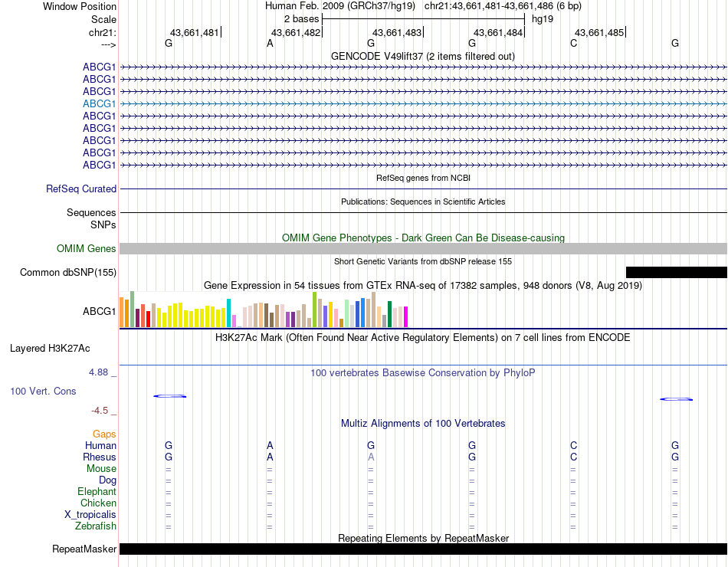
Task: Open the RefSeq genes from NCBI title
Action: pos(423,178)
